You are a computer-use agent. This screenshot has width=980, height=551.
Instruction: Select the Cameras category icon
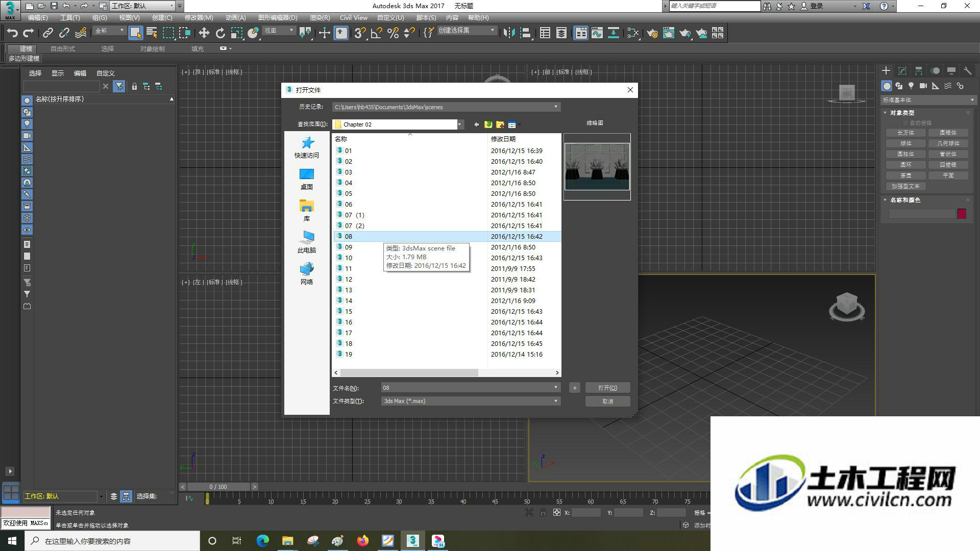coord(923,86)
